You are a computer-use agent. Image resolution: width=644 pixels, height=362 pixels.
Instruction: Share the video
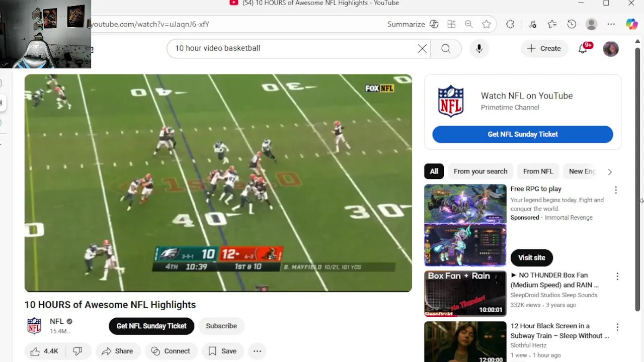(x=117, y=351)
